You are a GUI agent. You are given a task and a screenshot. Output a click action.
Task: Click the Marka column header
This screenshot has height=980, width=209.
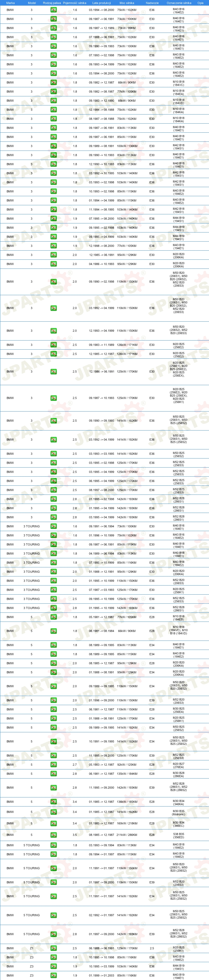(10, 3)
